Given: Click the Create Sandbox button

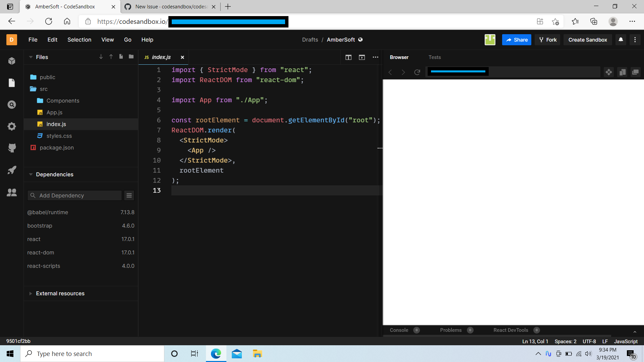Looking at the screenshot, I should [588, 40].
